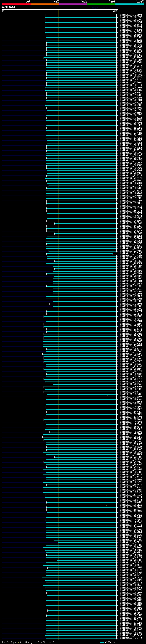Open hit UniRef100_P04796

[x=131, y=30]
